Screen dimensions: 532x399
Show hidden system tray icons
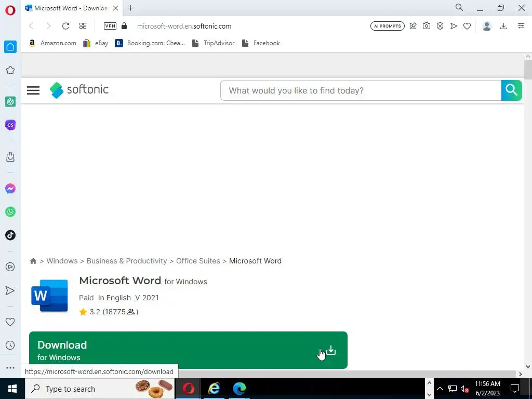click(x=440, y=389)
